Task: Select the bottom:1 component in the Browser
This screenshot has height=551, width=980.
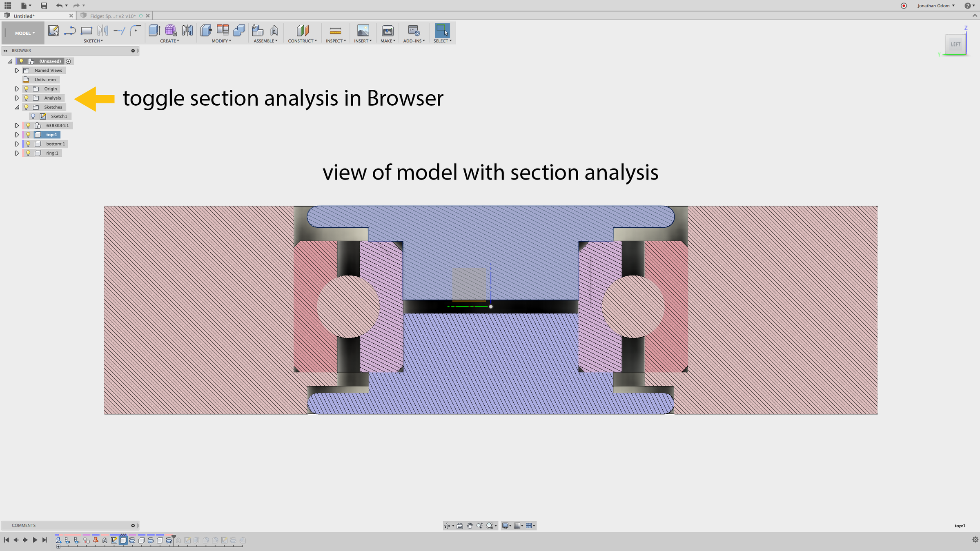Action: click(55, 144)
